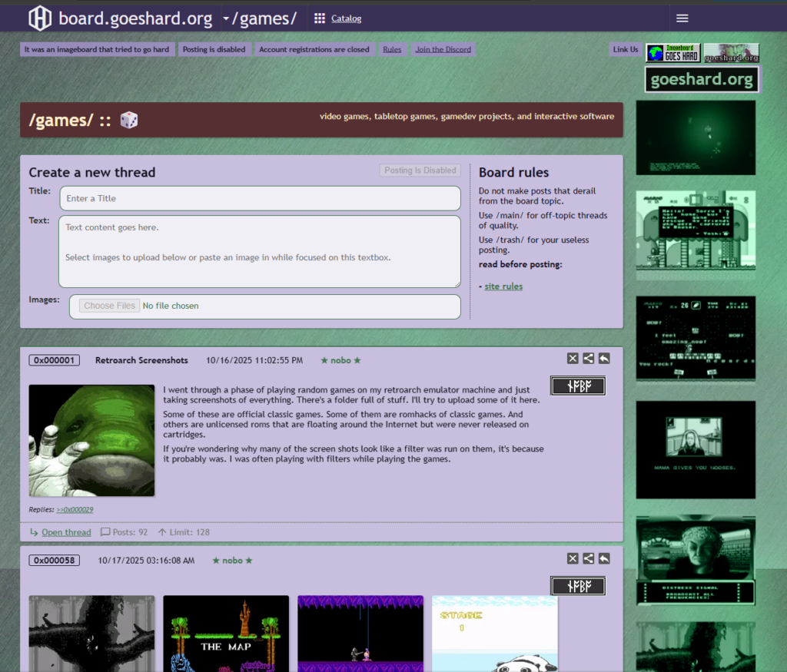
Task: Open the site rules link in Board rules
Action: (x=503, y=286)
